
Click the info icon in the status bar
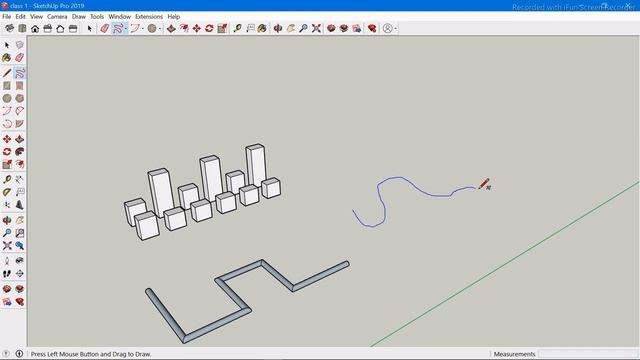tap(19, 354)
